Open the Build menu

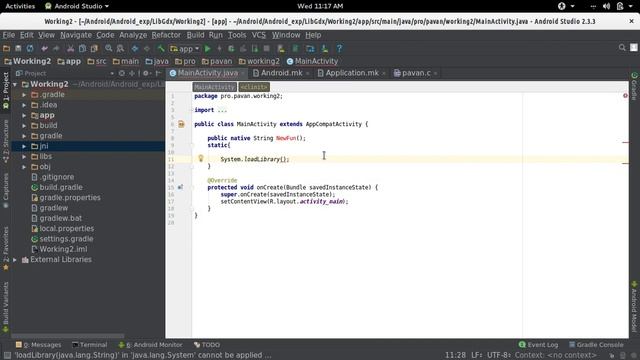click(x=196, y=35)
